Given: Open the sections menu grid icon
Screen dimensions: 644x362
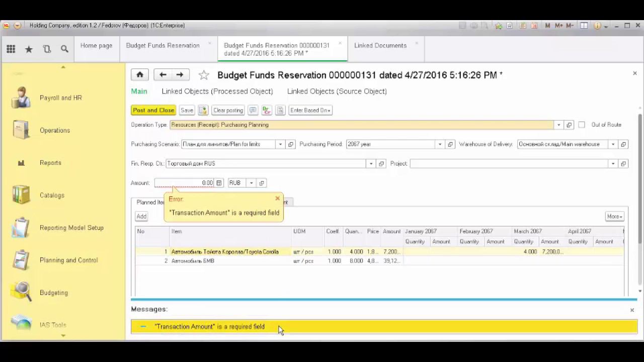Looking at the screenshot, I should (11, 49).
